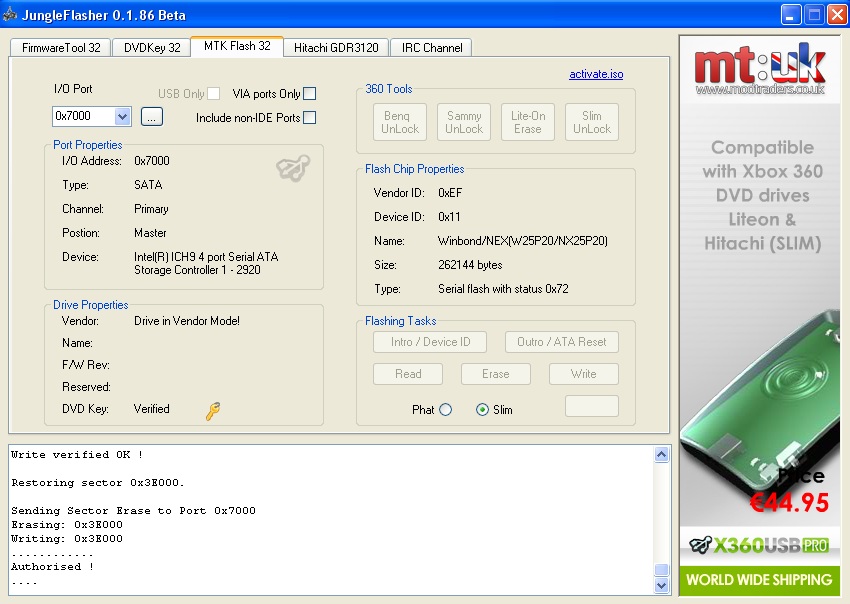
Task: Open the I/O Port dropdown
Action: [x=123, y=117]
